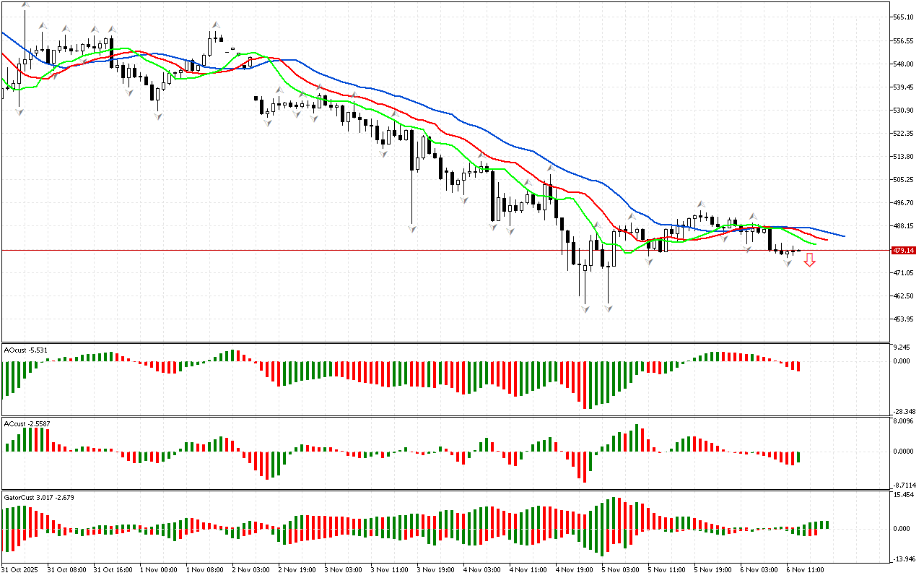924x578 pixels.
Task: Select the 6 Nov 11:00 time label
Action: [805, 569]
